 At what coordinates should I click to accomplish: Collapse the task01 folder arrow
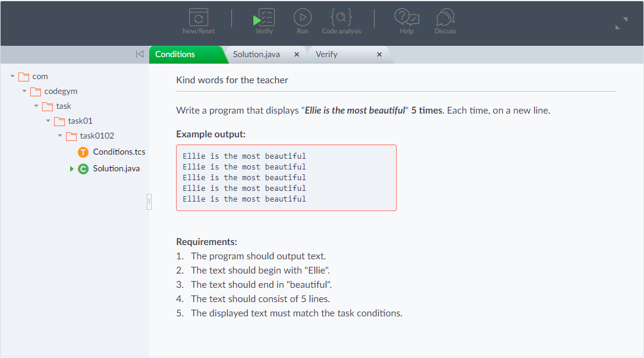click(x=48, y=121)
